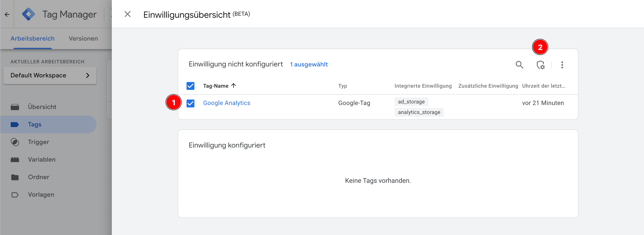Screen dimensions: 644x235
Task: Go to Variablen in the sidebar
Action: pyautogui.click(x=41, y=159)
